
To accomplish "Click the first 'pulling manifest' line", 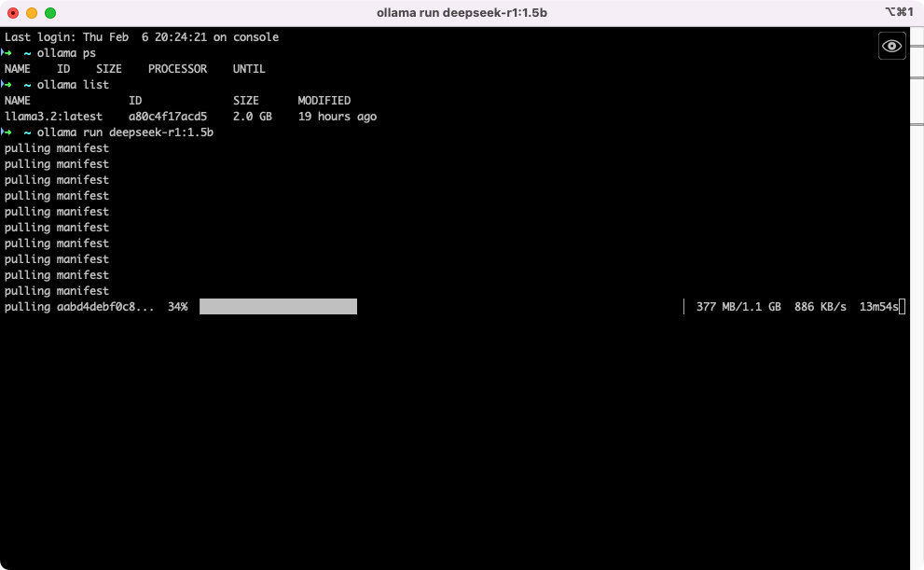I will point(57,148).
